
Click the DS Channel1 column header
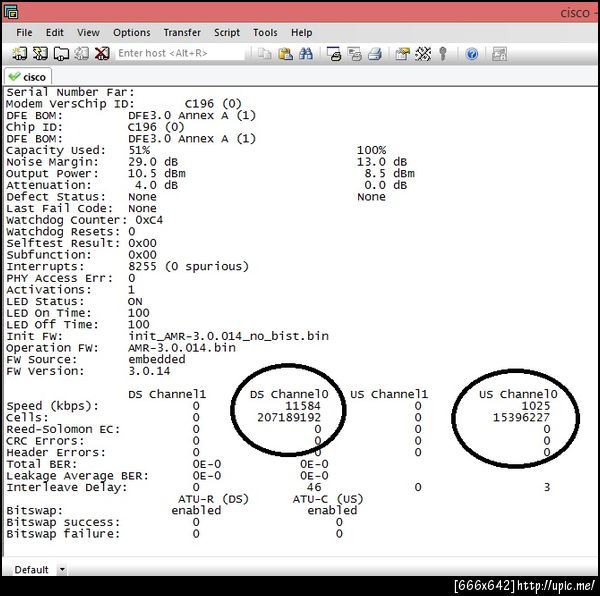(167, 394)
